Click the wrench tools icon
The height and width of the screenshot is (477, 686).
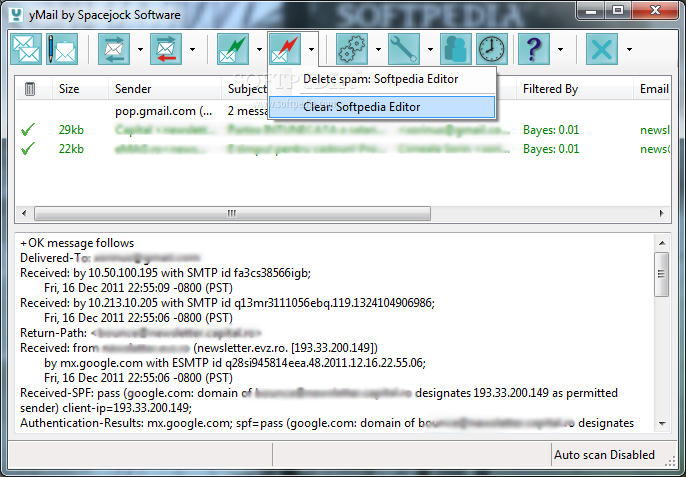(404, 49)
